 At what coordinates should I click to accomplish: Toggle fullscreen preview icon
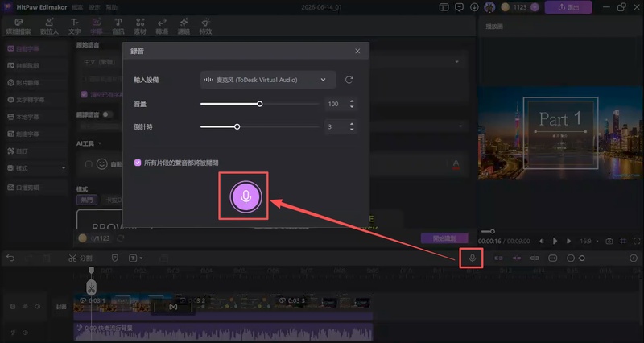637,241
